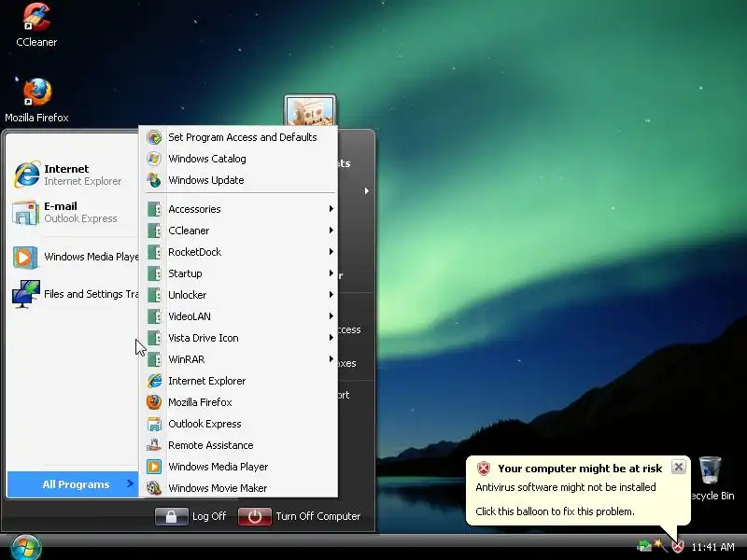Click the Remote Assistance icon
This screenshot has width=747, height=560.
coord(154,445)
